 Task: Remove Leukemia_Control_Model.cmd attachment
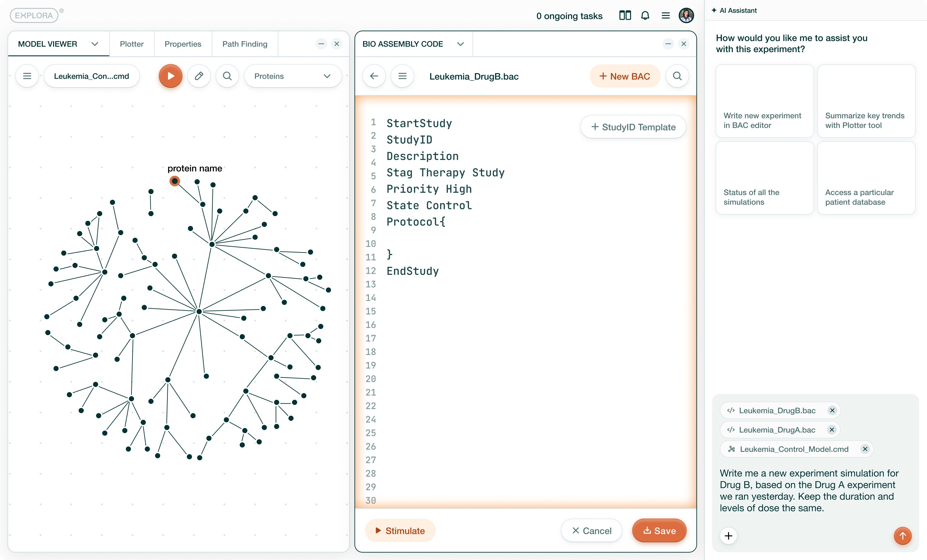(x=865, y=449)
